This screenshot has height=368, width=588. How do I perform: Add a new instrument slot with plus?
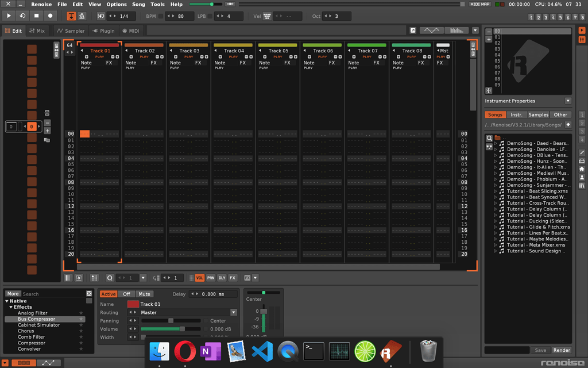489,39
